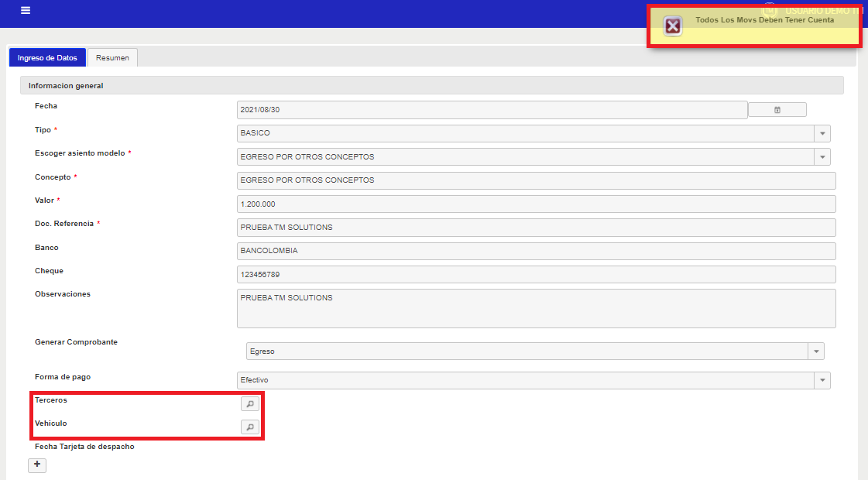
Task: Expand the Tipo dropdown arrow
Action: tap(822, 133)
